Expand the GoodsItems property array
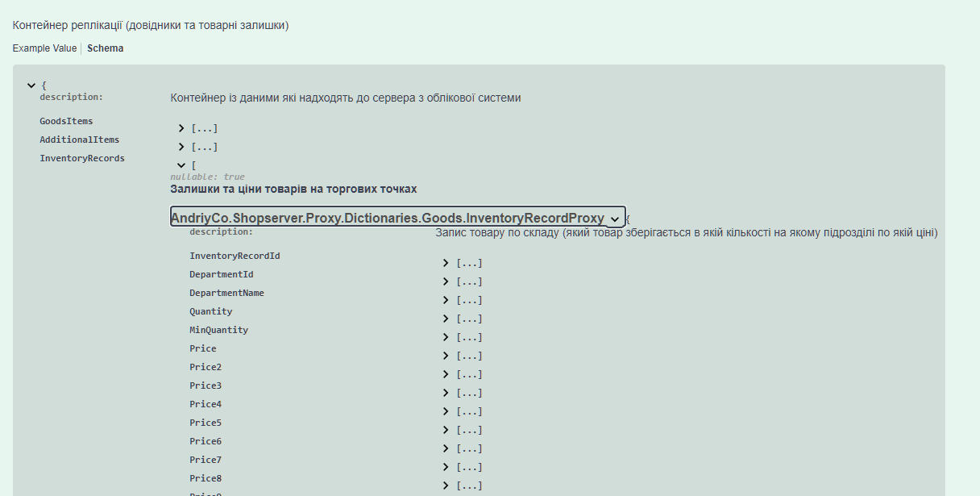This screenshot has height=496, width=980. (x=182, y=128)
